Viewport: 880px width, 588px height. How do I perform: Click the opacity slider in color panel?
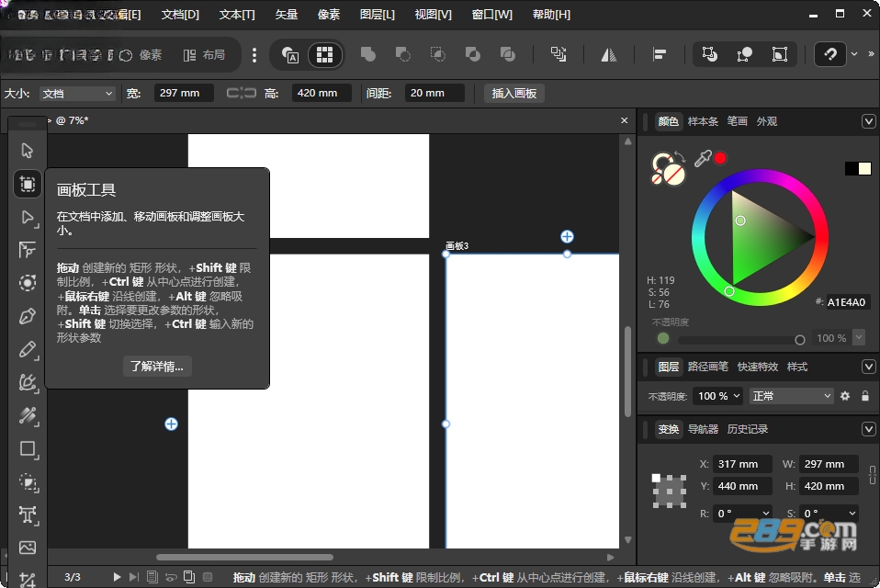(740, 339)
